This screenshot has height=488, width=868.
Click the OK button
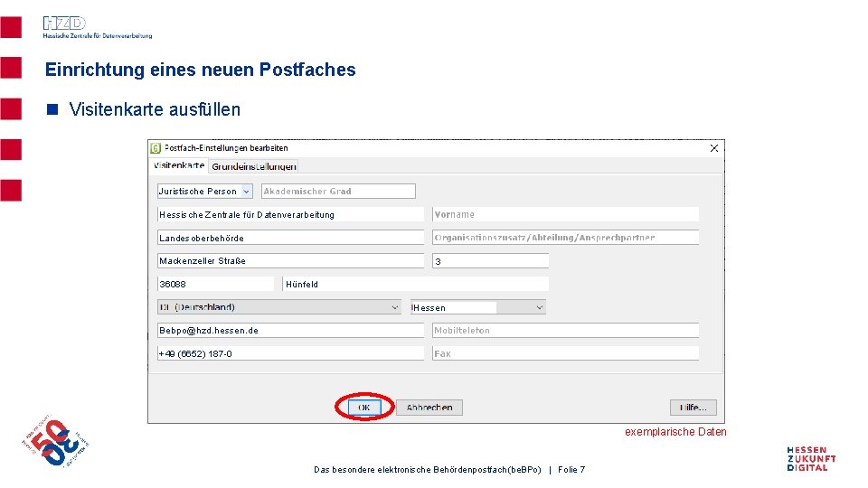[x=364, y=408]
